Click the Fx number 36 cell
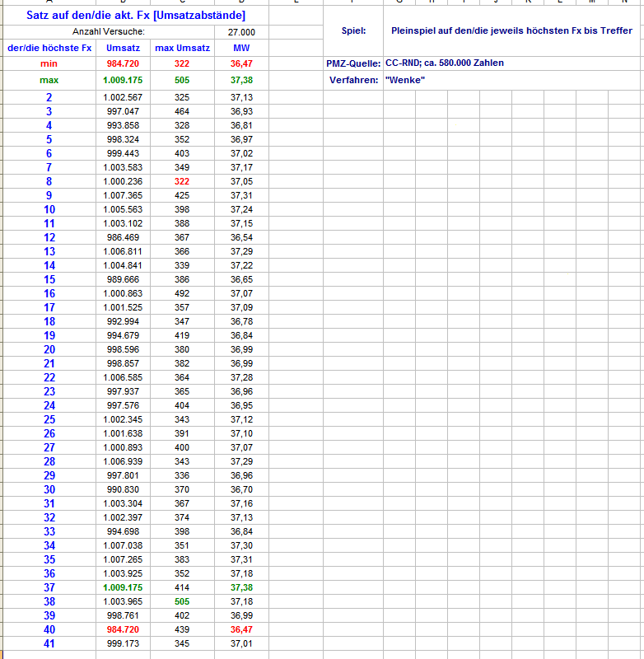Screen dimensions: 644x659 pos(49,573)
